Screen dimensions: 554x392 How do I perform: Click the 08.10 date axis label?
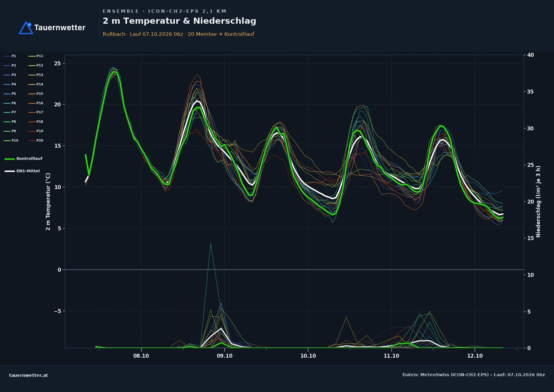click(141, 356)
